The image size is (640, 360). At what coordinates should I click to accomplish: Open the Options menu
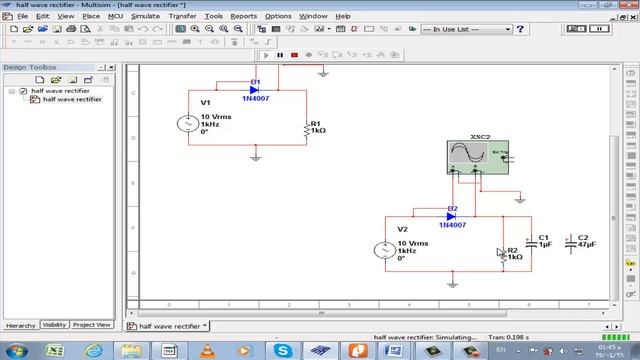[278, 16]
